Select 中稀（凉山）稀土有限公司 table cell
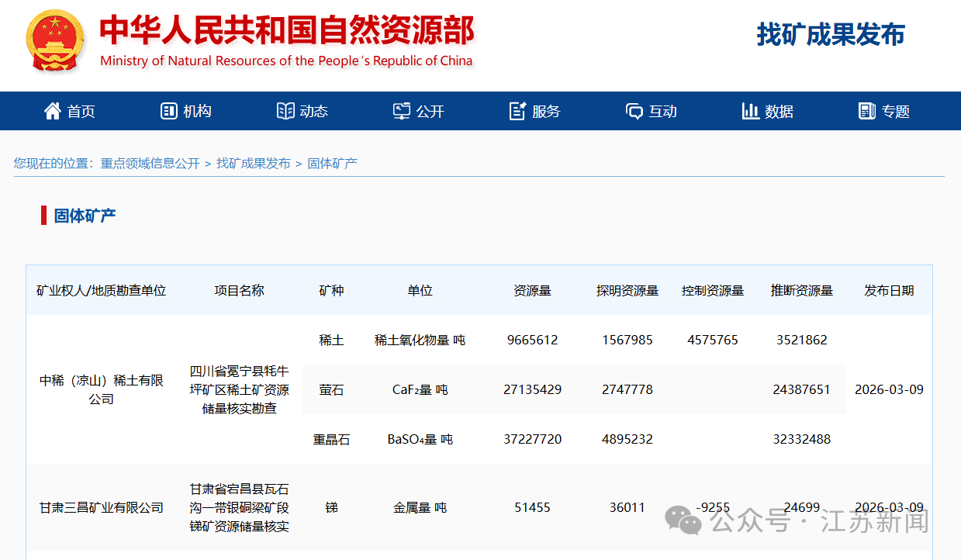The width and height of the screenshot is (961, 560). click(x=102, y=389)
